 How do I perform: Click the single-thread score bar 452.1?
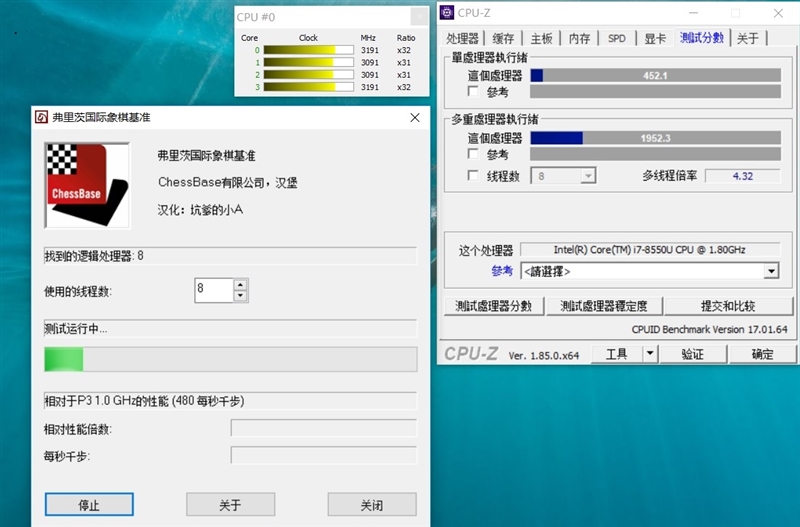[x=656, y=76]
